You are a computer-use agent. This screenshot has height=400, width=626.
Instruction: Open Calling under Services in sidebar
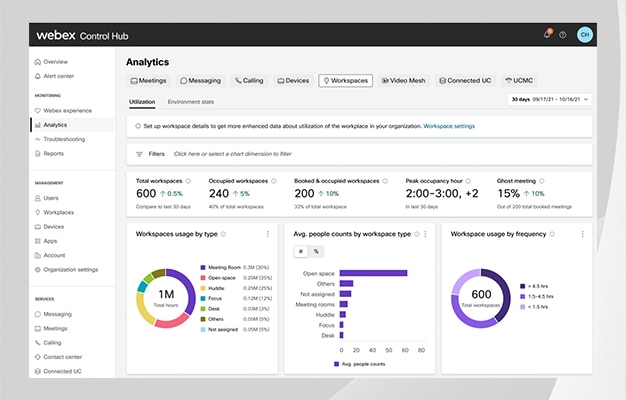coord(48,343)
